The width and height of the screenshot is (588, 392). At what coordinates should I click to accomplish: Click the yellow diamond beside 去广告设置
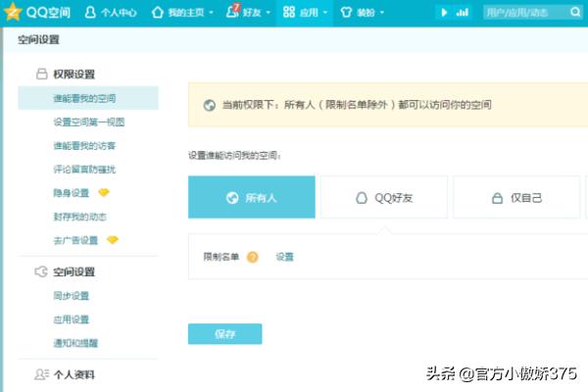[x=113, y=240]
